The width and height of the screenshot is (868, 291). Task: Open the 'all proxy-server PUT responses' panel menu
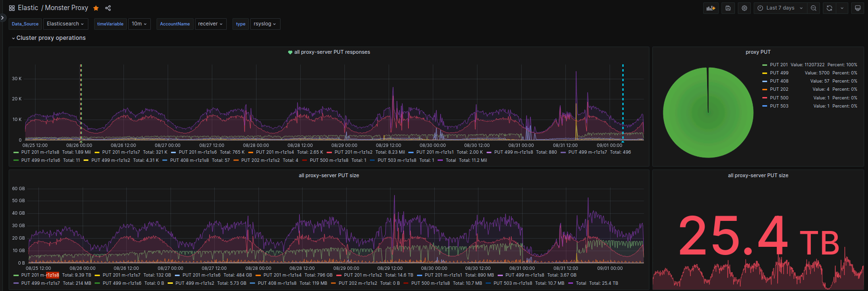coord(332,52)
